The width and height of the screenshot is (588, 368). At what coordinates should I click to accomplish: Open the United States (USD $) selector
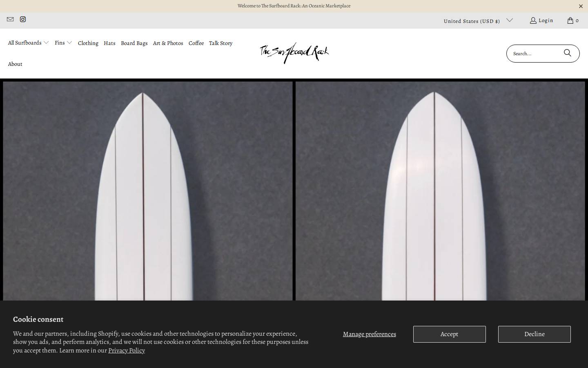[478, 21]
